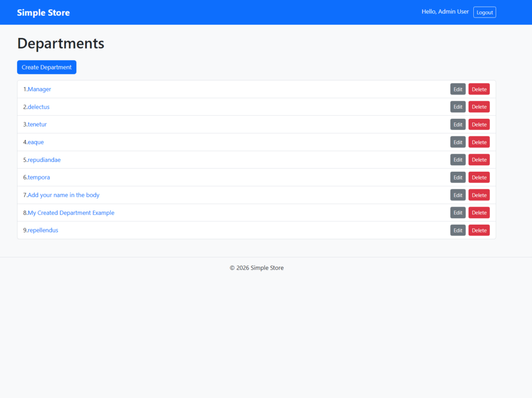
Task: Edit the tenetur department
Action: [x=458, y=125]
